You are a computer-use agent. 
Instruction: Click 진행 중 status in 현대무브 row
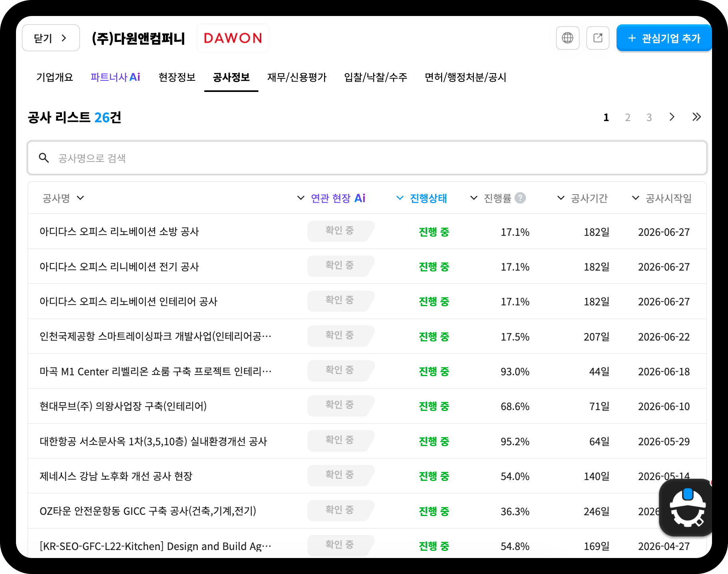click(x=434, y=407)
